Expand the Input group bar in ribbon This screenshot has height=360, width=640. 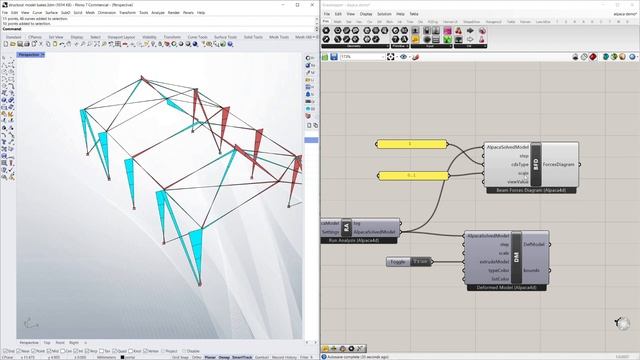(x=432, y=46)
